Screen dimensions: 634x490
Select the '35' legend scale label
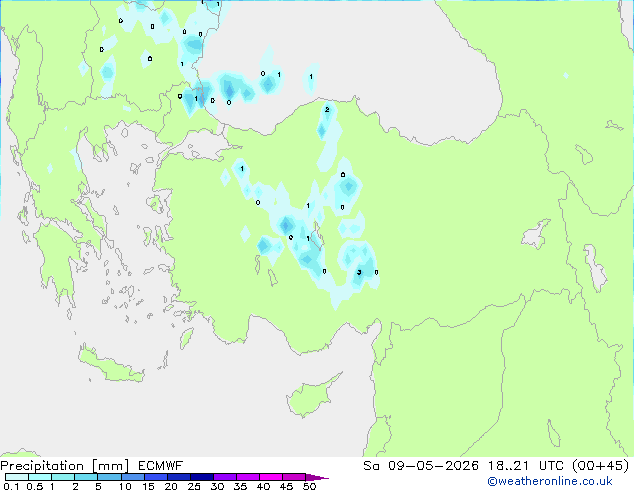240,486
